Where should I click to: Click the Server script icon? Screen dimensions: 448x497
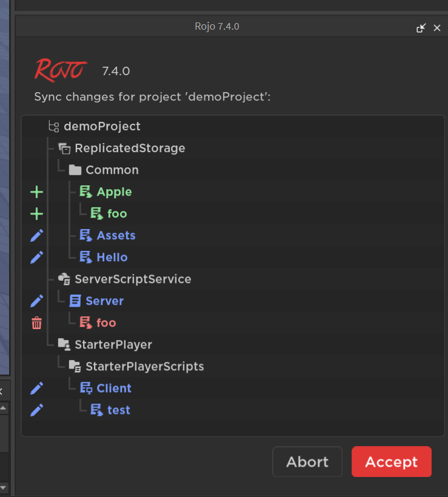(75, 301)
